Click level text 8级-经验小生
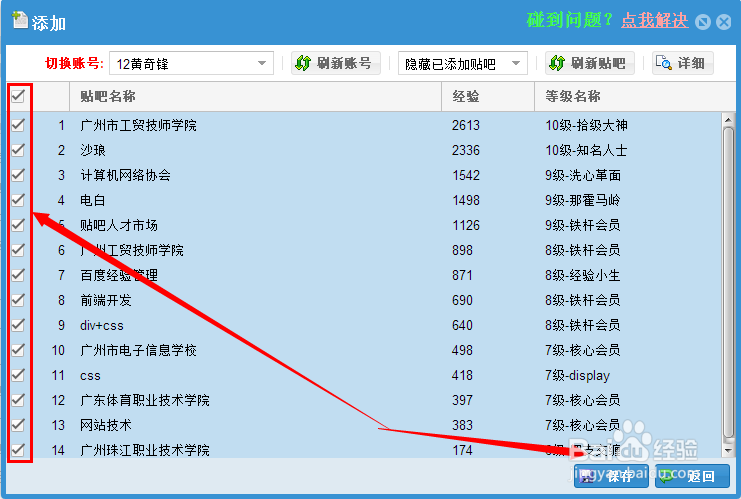The image size is (741, 499). pos(583,275)
